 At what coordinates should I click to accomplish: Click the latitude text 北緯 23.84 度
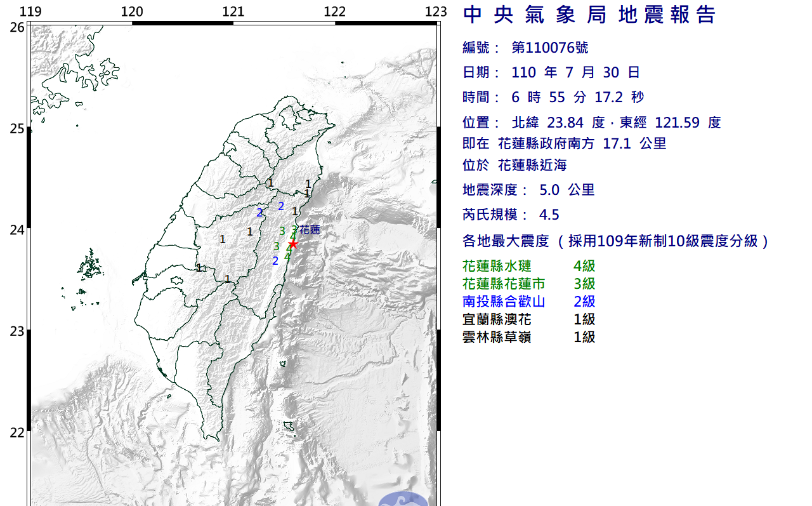tap(557, 123)
